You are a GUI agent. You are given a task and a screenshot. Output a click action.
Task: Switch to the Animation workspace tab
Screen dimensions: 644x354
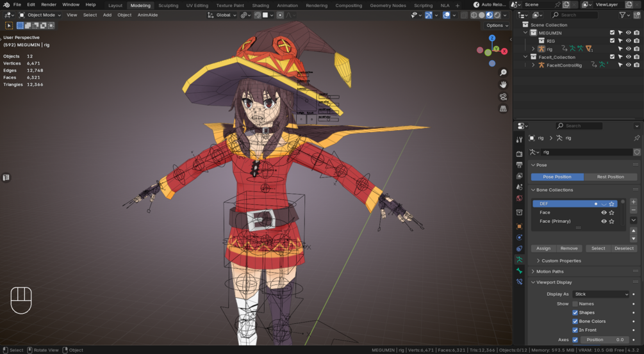(x=287, y=5)
